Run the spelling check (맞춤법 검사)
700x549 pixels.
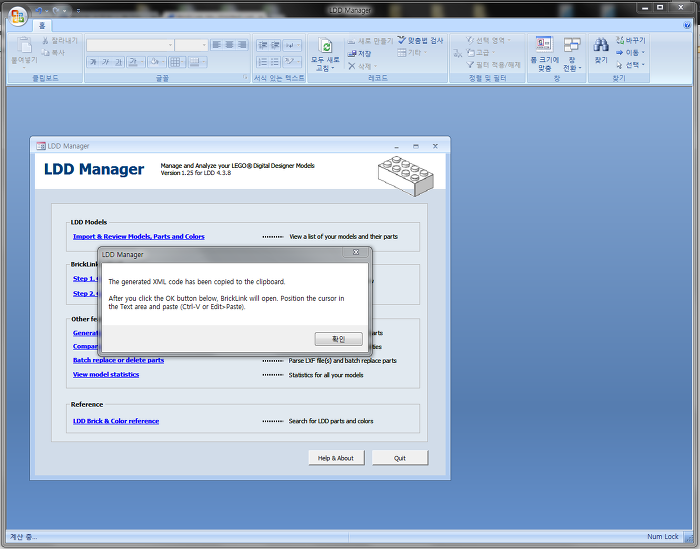pyautogui.click(x=420, y=41)
